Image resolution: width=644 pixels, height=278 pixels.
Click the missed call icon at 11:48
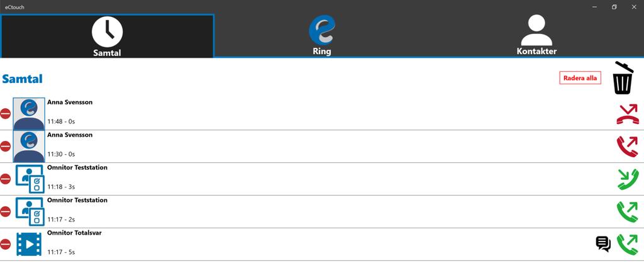628,114
